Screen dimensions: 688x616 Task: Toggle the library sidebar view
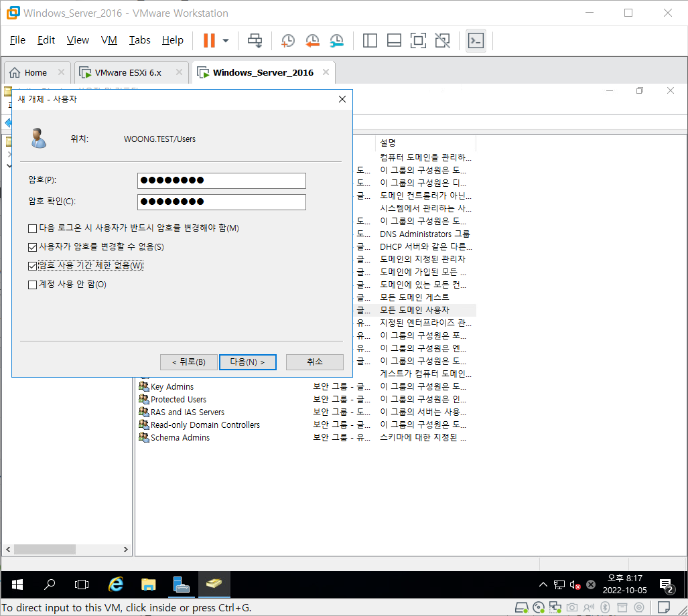point(370,40)
